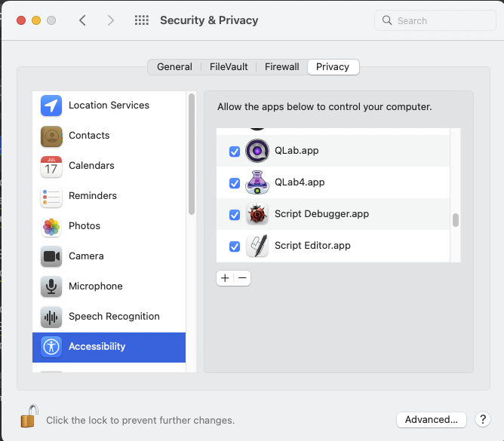Open the show-all grid icon
The width and height of the screenshot is (504, 441).
point(141,20)
